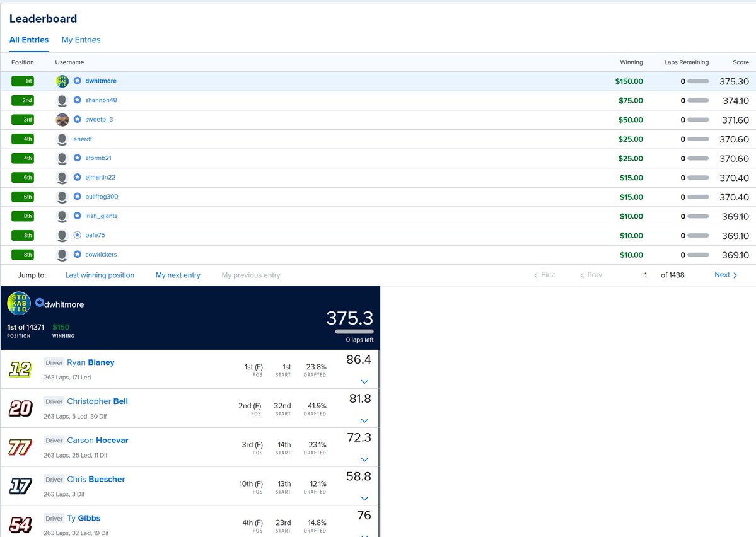Click shannon48's laps remaining progress bar
Viewport: 756px width, 537px height.
click(697, 101)
